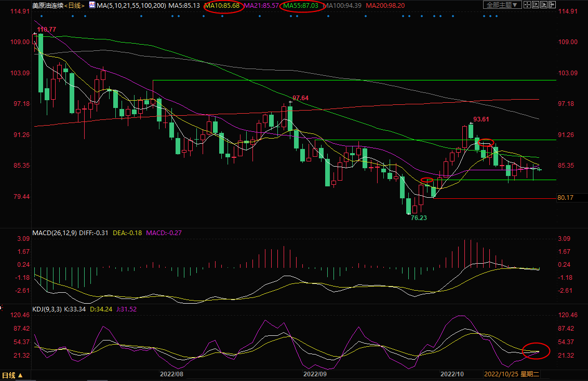Click the 118.77 high price label
The image size is (588, 381).
click(47, 30)
